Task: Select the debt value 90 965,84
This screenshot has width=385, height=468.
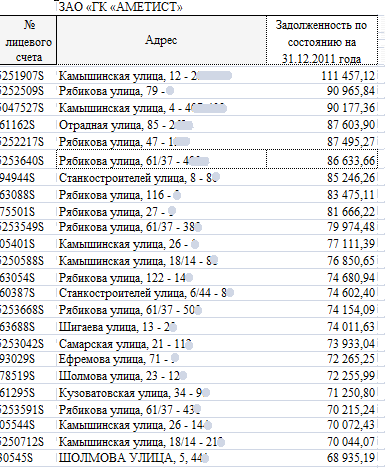Action: (351, 91)
